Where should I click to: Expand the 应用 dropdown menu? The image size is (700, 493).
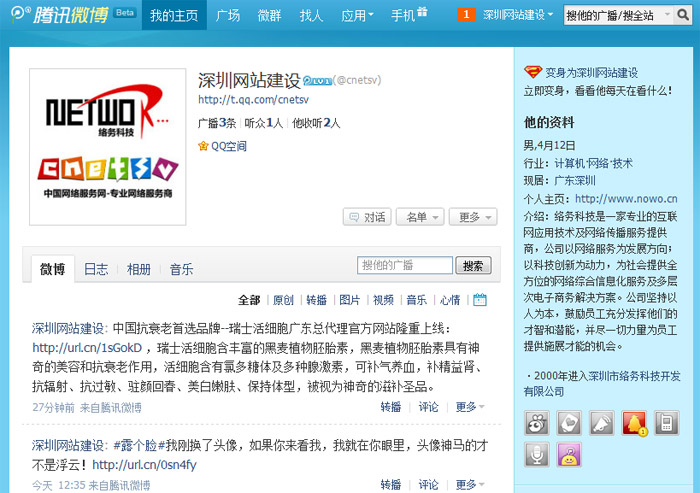357,15
